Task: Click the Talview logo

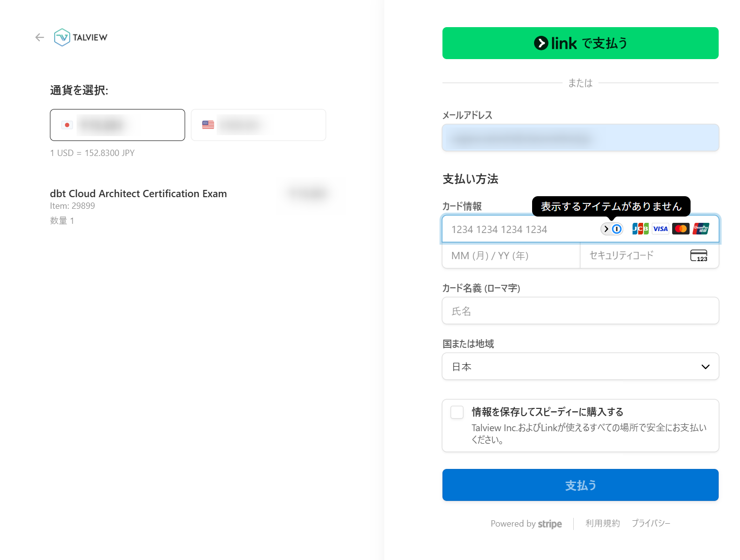Action: click(81, 37)
